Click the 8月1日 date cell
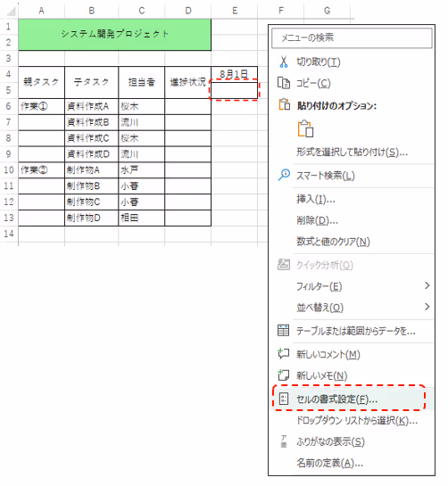448x486 pixels. pyautogui.click(x=234, y=74)
